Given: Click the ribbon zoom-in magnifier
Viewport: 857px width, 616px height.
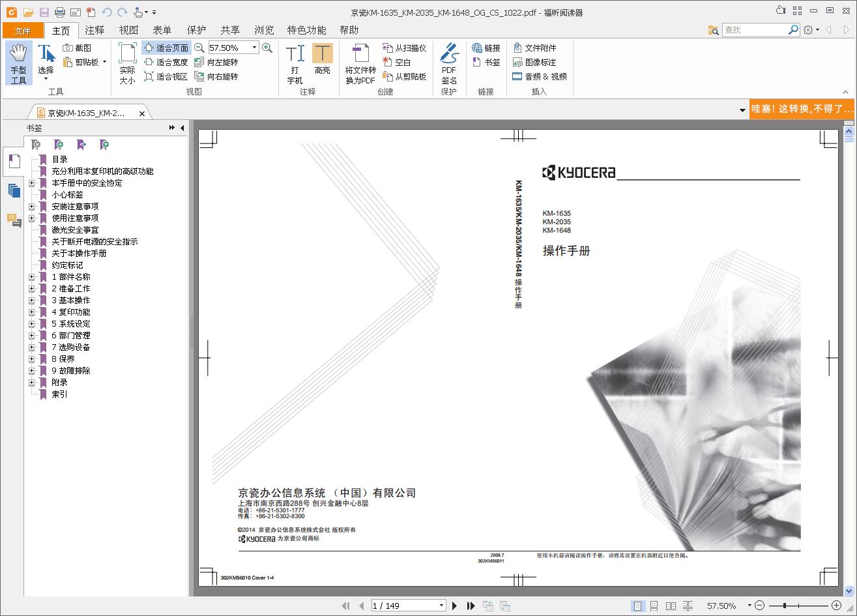Looking at the screenshot, I should point(267,48).
